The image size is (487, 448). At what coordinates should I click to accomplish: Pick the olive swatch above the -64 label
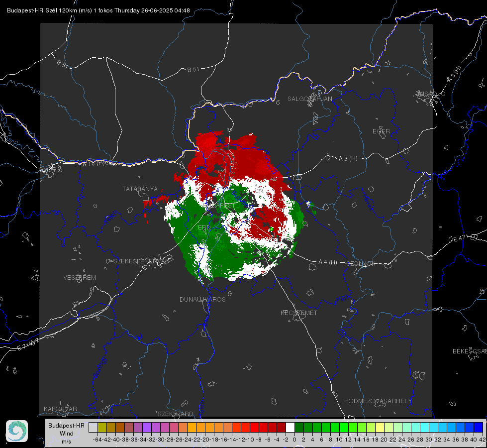coord(102,428)
